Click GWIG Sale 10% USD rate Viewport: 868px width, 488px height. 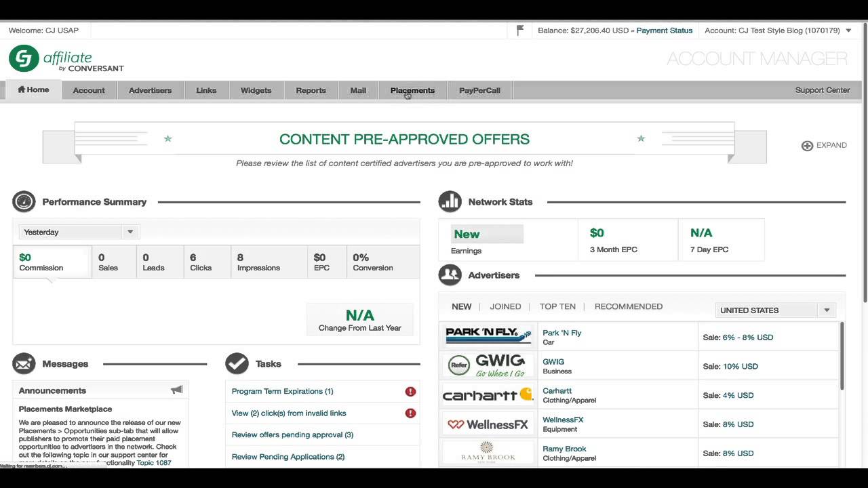click(730, 367)
